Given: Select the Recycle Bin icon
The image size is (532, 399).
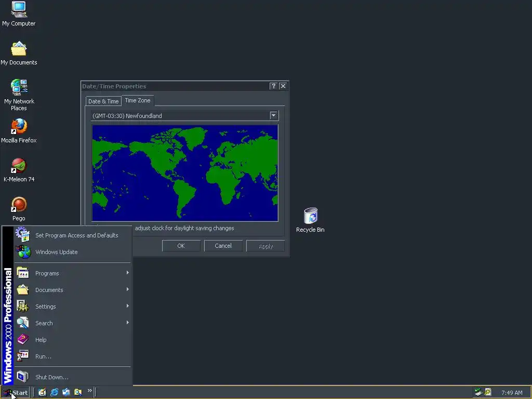Looking at the screenshot, I should [310, 220].
